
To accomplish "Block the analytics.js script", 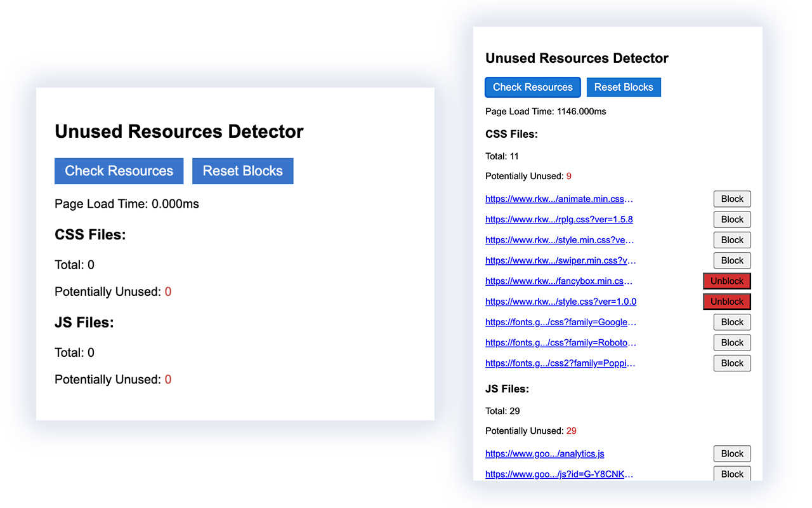I will pos(731,453).
